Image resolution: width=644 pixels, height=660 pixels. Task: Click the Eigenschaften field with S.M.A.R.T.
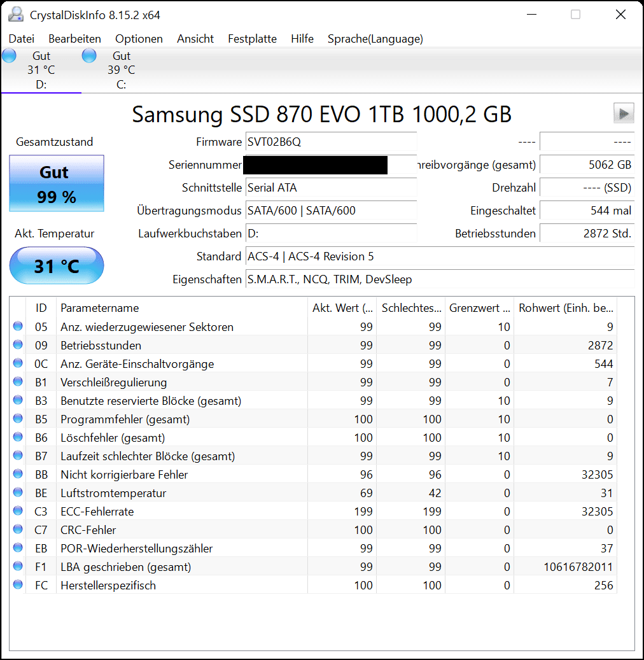pos(440,279)
